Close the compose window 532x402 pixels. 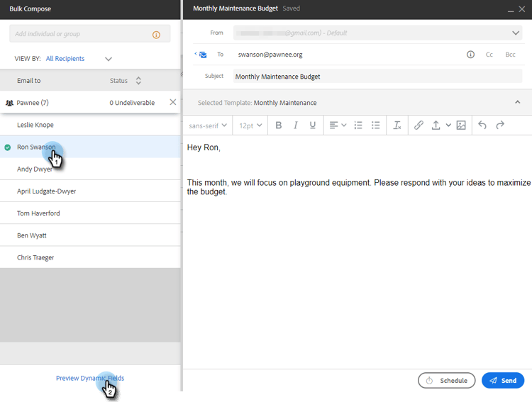[x=522, y=9]
